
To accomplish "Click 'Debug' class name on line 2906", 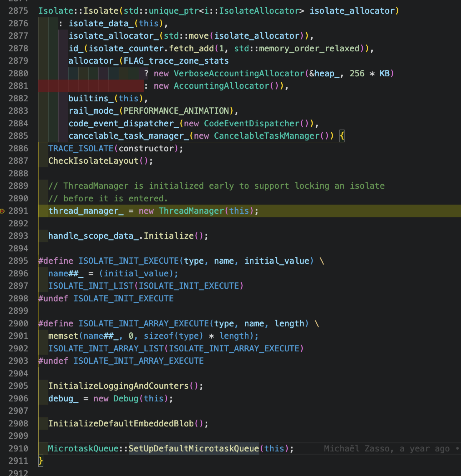I will coord(126,398).
